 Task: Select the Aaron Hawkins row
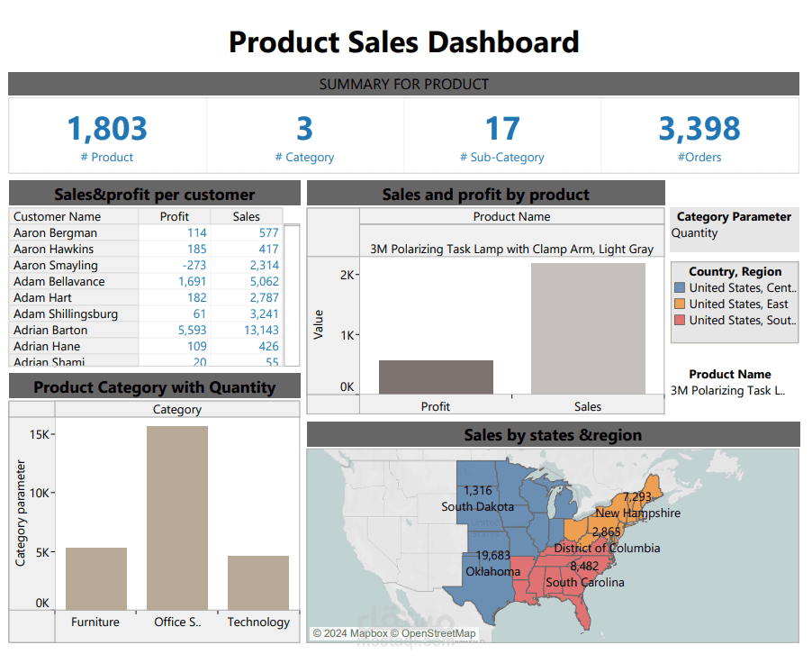[x=146, y=249]
